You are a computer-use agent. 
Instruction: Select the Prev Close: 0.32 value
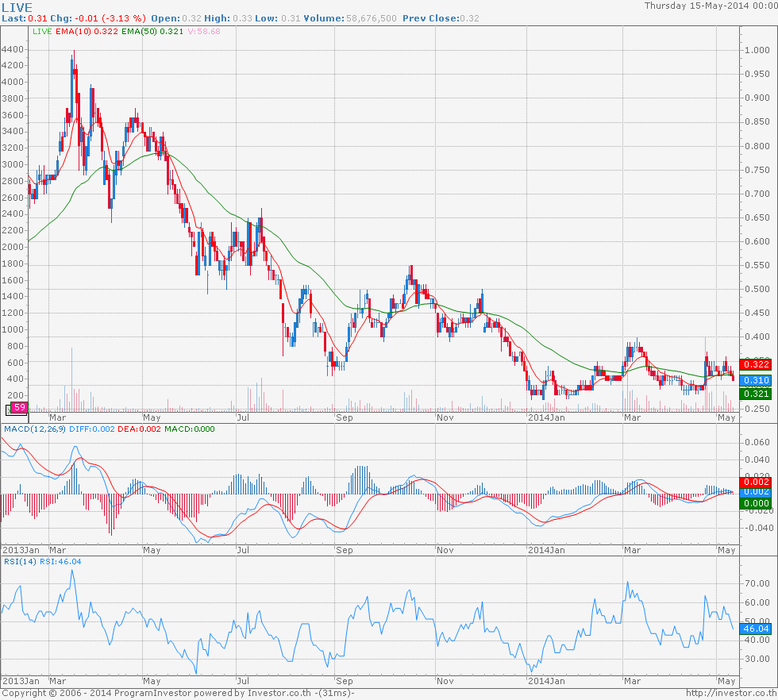(x=441, y=18)
